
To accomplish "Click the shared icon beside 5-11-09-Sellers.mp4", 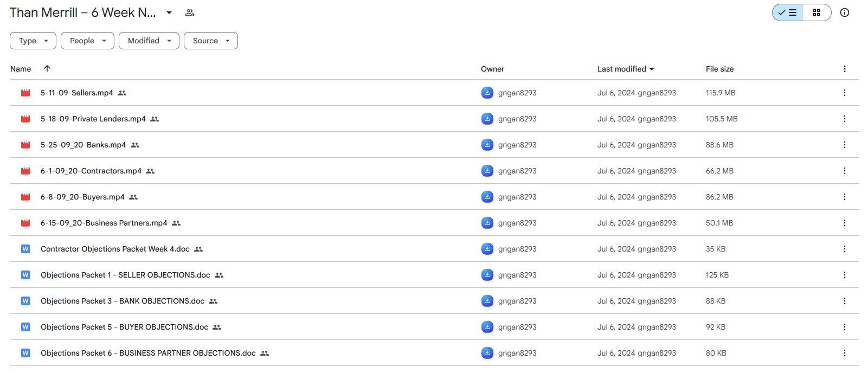I will (x=122, y=93).
